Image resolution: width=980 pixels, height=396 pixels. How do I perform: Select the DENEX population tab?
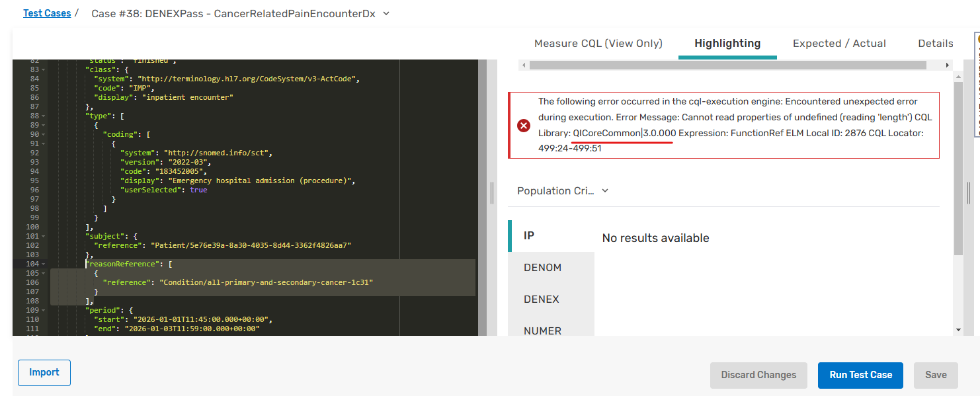point(542,299)
